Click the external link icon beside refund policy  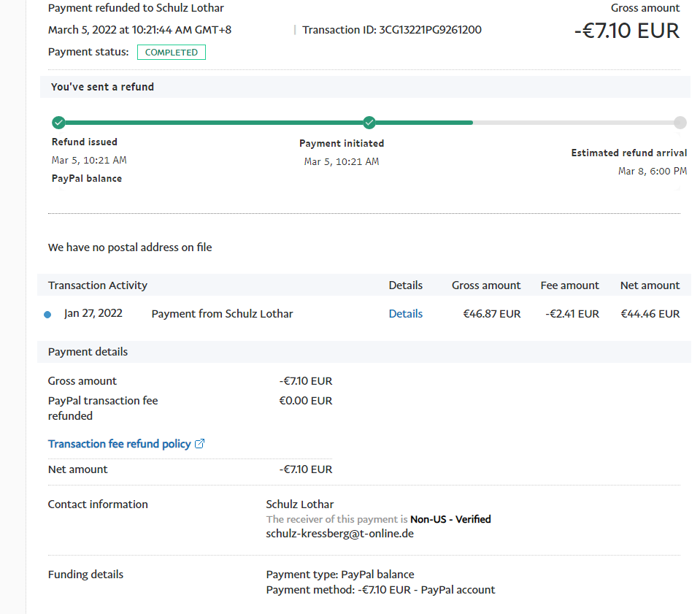200,444
